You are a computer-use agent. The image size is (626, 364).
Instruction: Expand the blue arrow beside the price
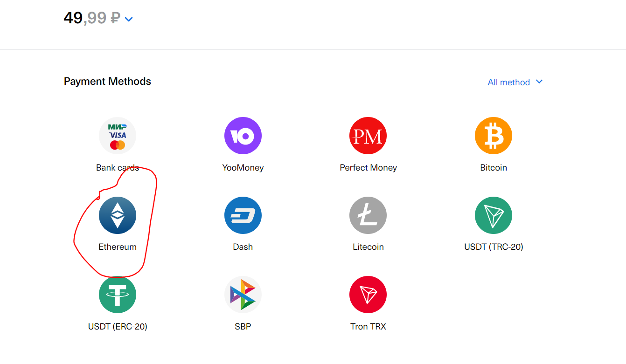(x=129, y=19)
